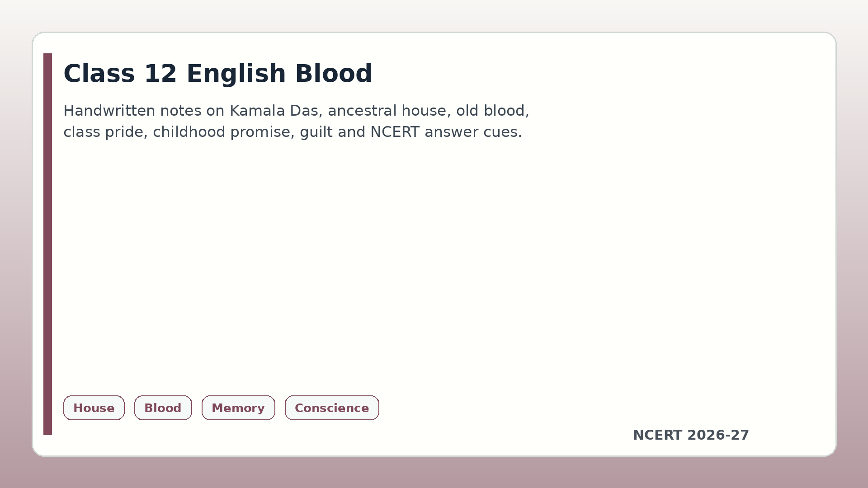Select the House tag chip

coord(94,408)
